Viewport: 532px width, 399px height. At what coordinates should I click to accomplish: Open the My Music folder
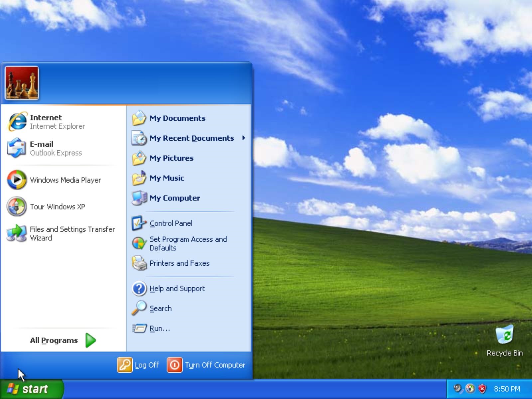click(166, 178)
